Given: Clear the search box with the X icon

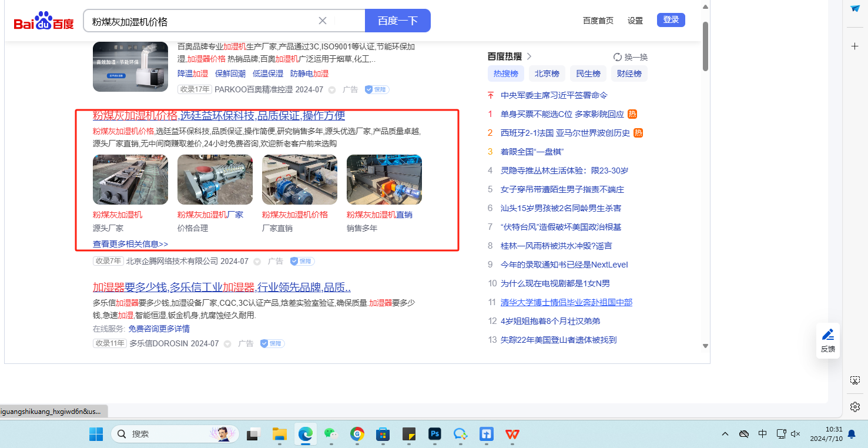Looking at the screenshot, I should (323, 21).
